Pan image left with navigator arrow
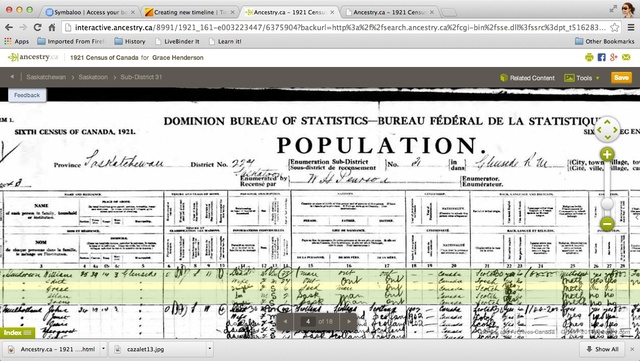The width and height of the screenshot is (640, 361). [599, 130]
